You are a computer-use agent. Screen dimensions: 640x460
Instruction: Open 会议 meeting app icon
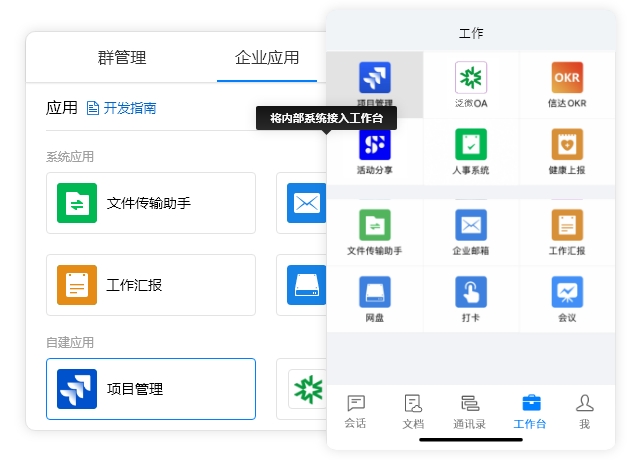(x=567, y=292)
